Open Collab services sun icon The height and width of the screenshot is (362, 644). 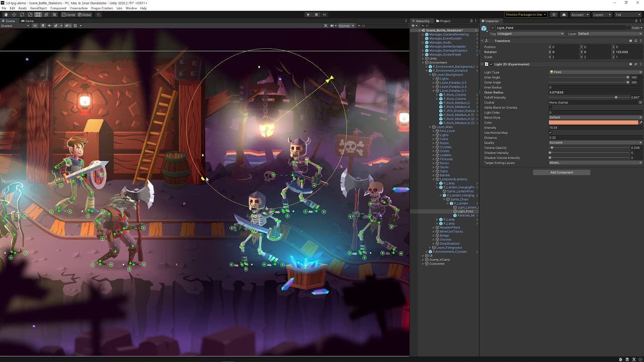point(554,15)
